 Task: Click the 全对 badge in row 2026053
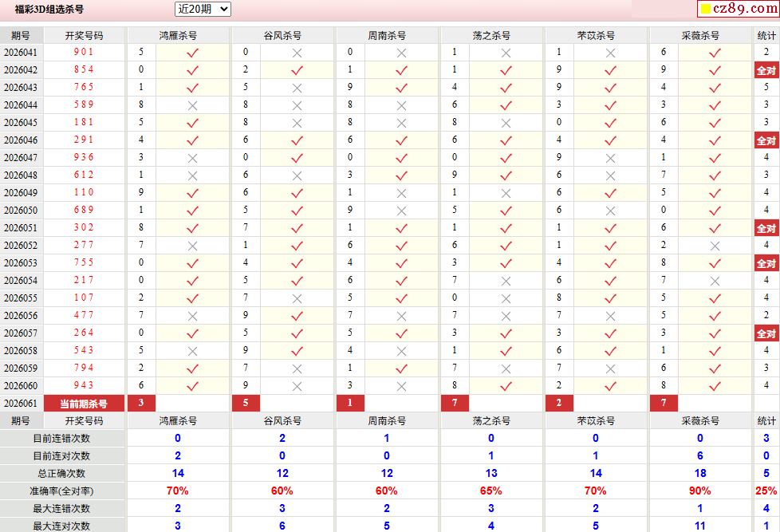766,263
